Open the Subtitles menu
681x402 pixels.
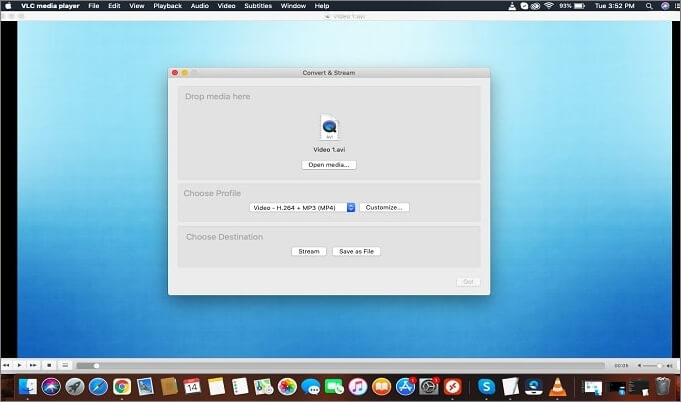coord(258,6)
